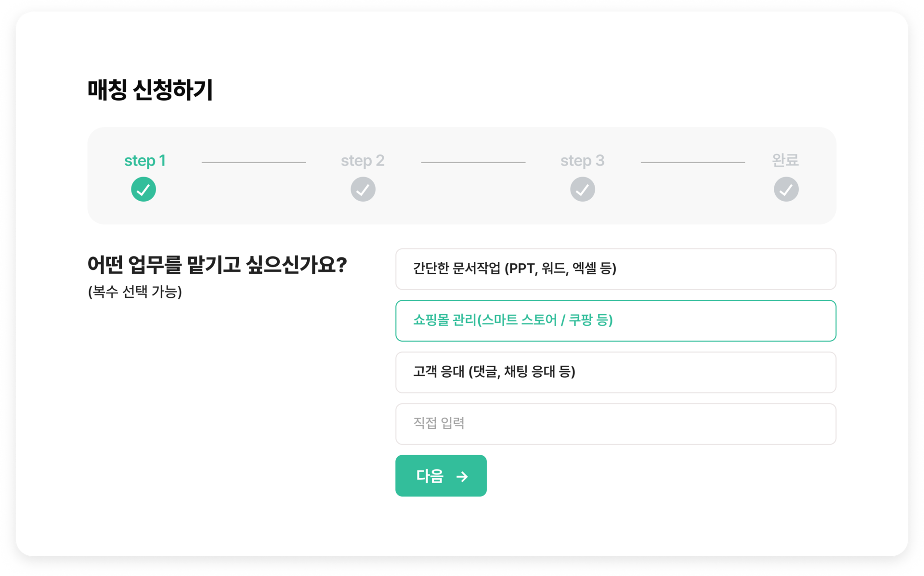Click the 어떤 업무를 맡기고 싶으신가요? question heading
This screenshot has height=576, width=924.
pyautogui.click(x=217, y=265)
